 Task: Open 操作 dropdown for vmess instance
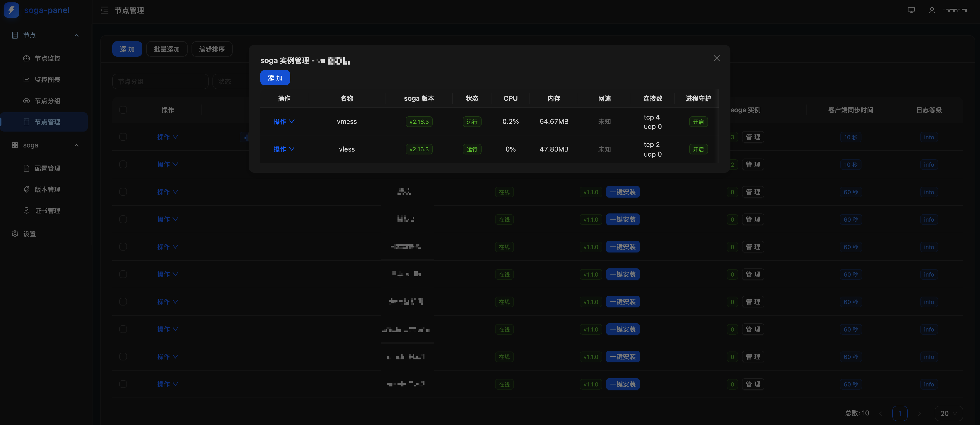284,121
